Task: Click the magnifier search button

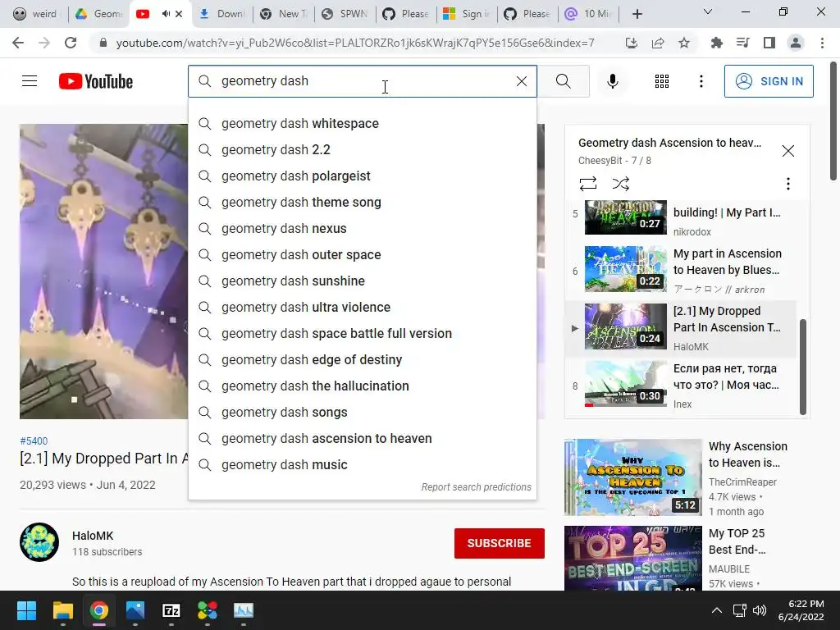Action: [x=563, y=81]
